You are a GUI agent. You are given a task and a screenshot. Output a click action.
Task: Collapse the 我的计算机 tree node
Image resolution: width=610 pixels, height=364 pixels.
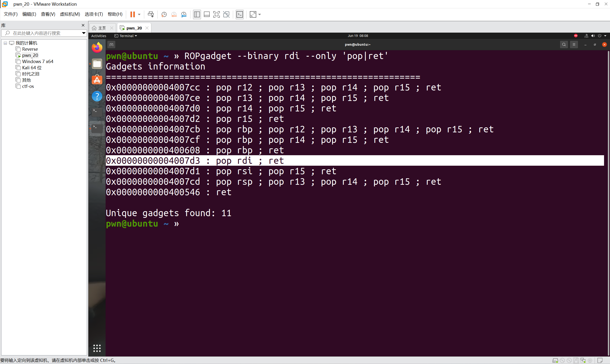(5, 43)
